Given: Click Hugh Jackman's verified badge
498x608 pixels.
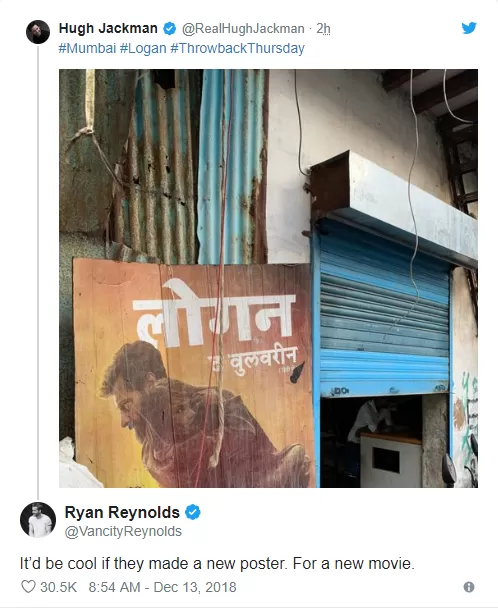Looking at the screenshot, I should pyautogui.click(x=169, y=28).
